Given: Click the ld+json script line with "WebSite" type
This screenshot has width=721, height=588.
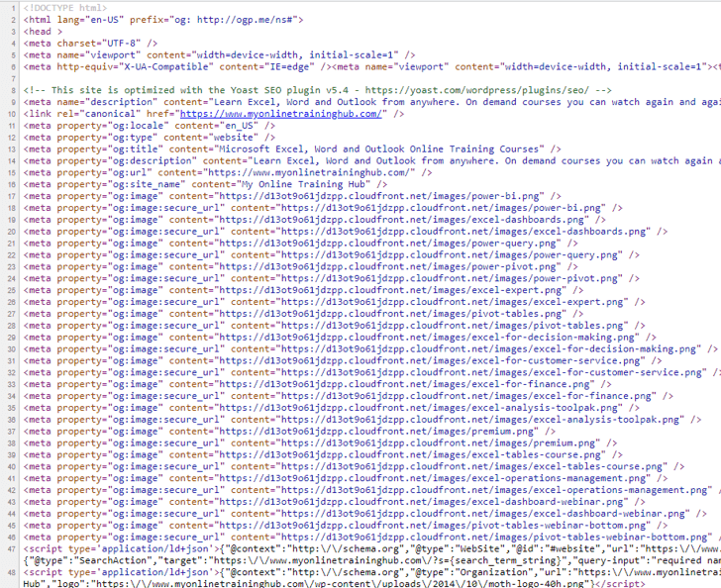Looking at the screenshot, I should (x=372, y=549).
